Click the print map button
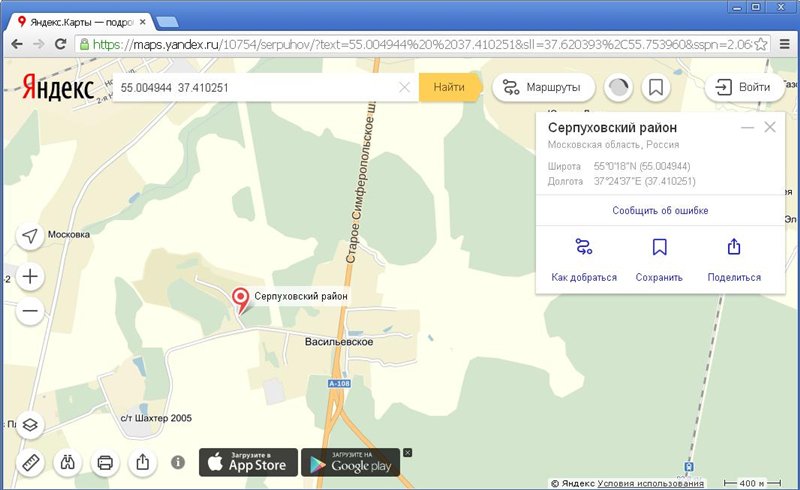The width and height of the screenshot is (800, 490). pos(105,463)
